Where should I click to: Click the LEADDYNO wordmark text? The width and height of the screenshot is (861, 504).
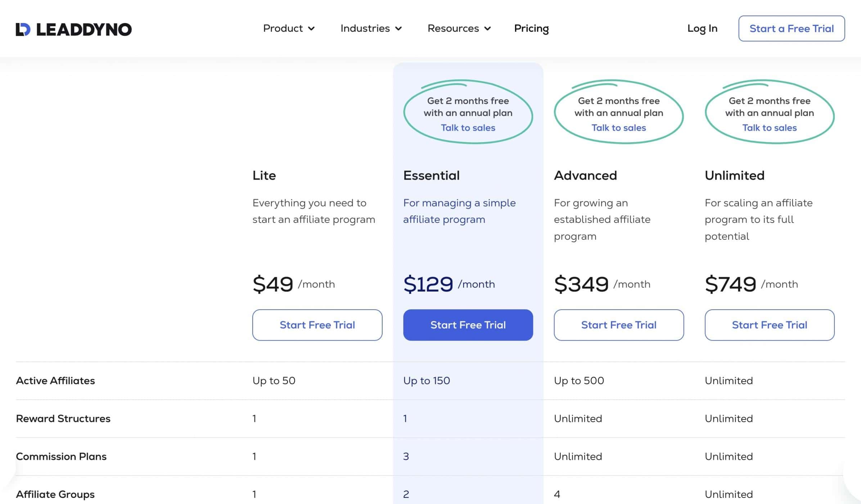(x=84, y=30)
